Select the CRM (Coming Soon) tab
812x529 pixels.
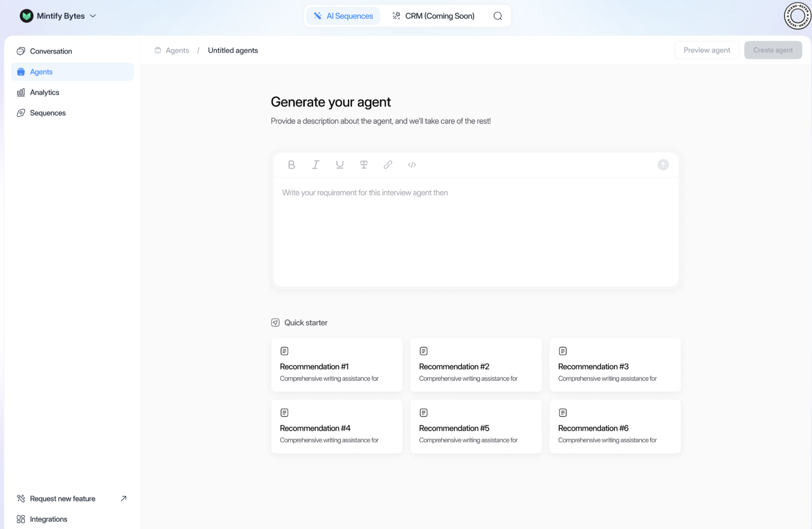(x=433, y=16)
